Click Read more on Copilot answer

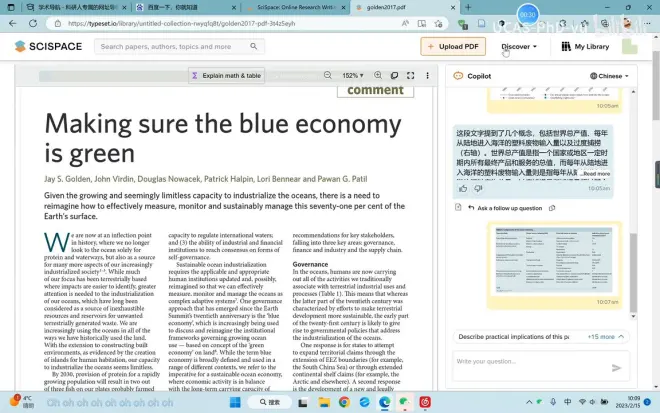(x=595, y=173)
